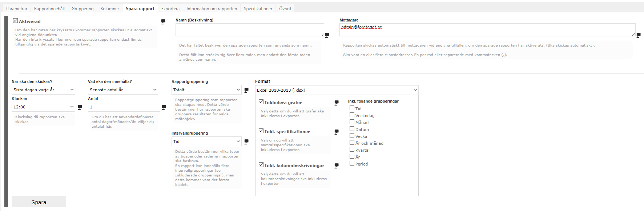644x211 pixels.
Task: Click into the Mottagare email field
Action: pos(487,30)
